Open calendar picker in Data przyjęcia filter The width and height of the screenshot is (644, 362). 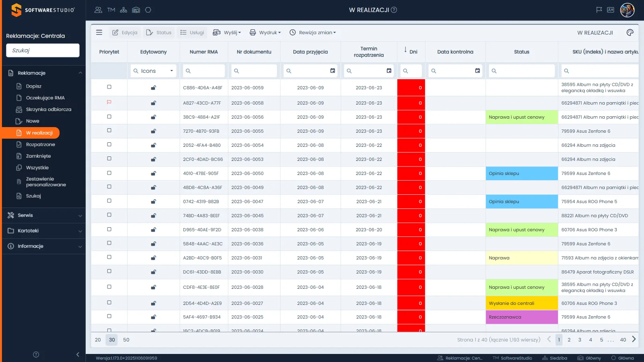332,71
